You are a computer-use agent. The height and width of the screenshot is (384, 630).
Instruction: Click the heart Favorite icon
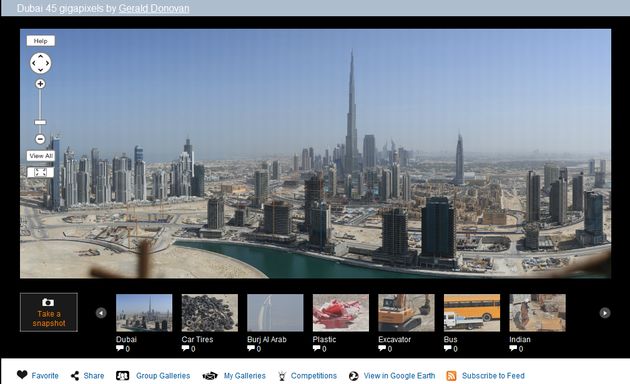coord(22,375)
